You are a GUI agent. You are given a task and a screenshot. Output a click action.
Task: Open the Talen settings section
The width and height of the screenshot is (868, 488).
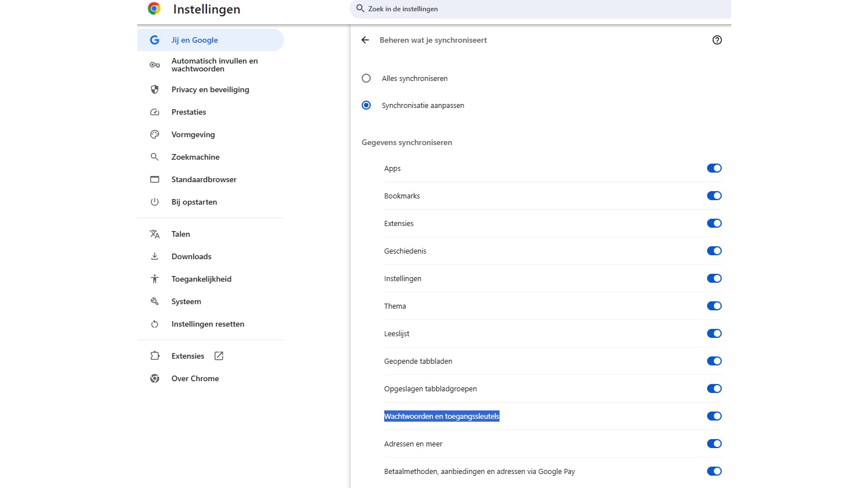tap(181, 234)
